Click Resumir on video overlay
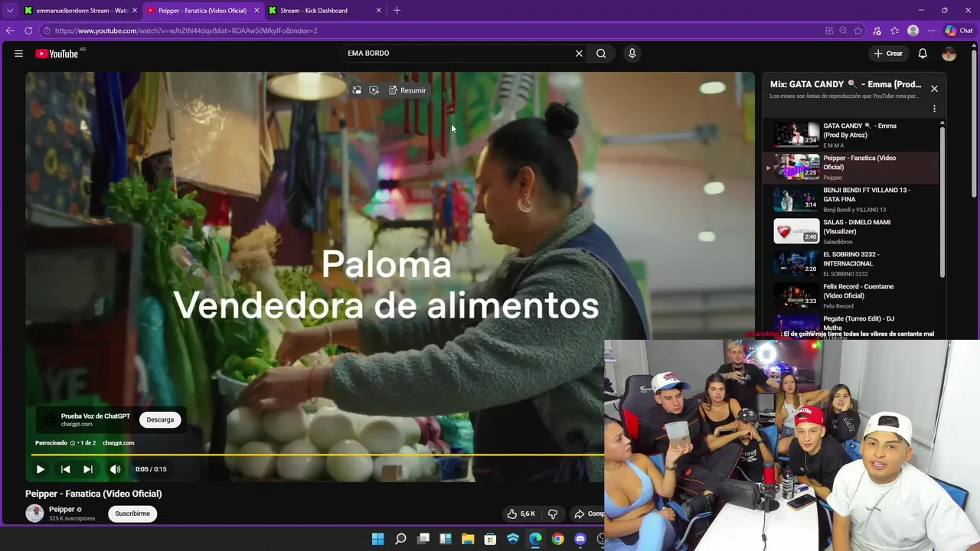The height and width of the screenshot is (551, 980). click(x=407, y=90)
